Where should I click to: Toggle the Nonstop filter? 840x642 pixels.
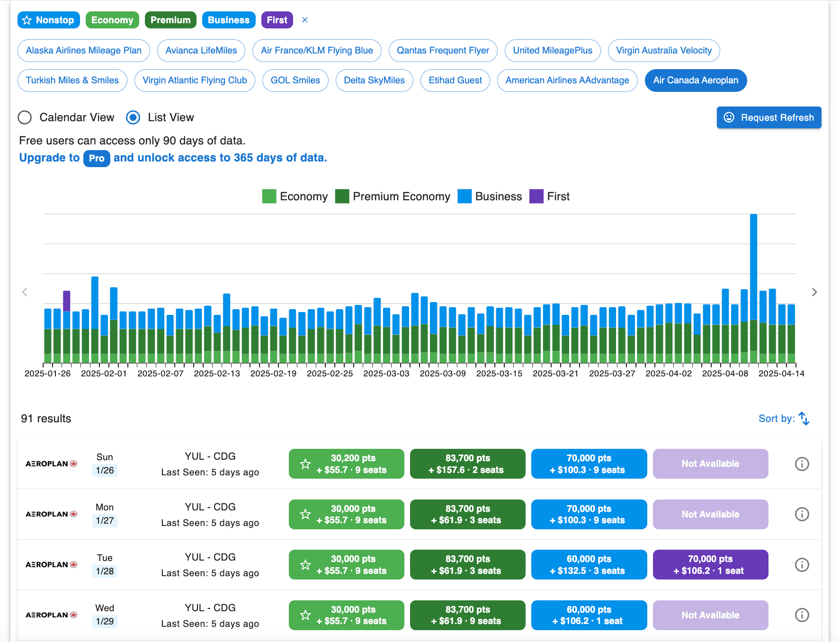[x=49, y=20]
